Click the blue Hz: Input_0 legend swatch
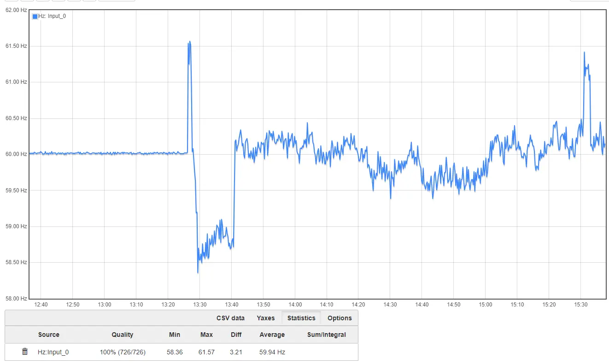The height and width of the screenshot is (364, 609). click(x=35, y=17)
